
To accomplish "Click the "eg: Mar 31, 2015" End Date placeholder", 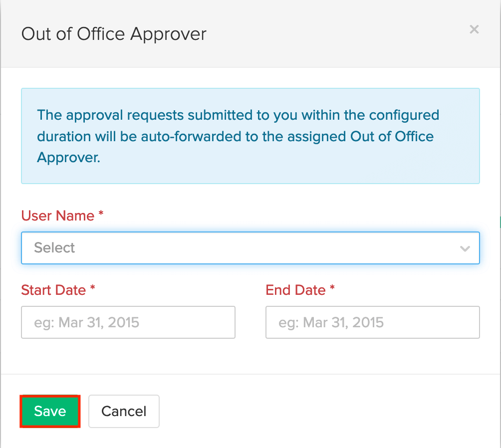I will (331, 322).
